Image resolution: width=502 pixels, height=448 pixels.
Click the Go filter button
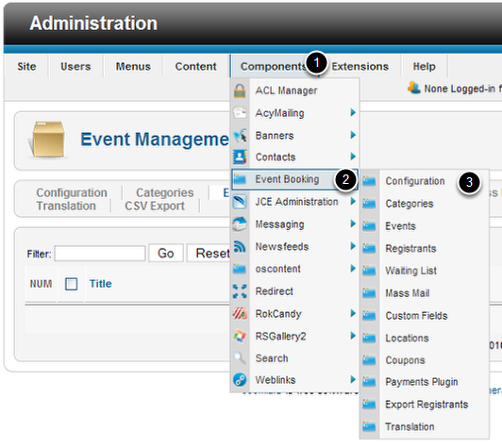tap(166, 254)
